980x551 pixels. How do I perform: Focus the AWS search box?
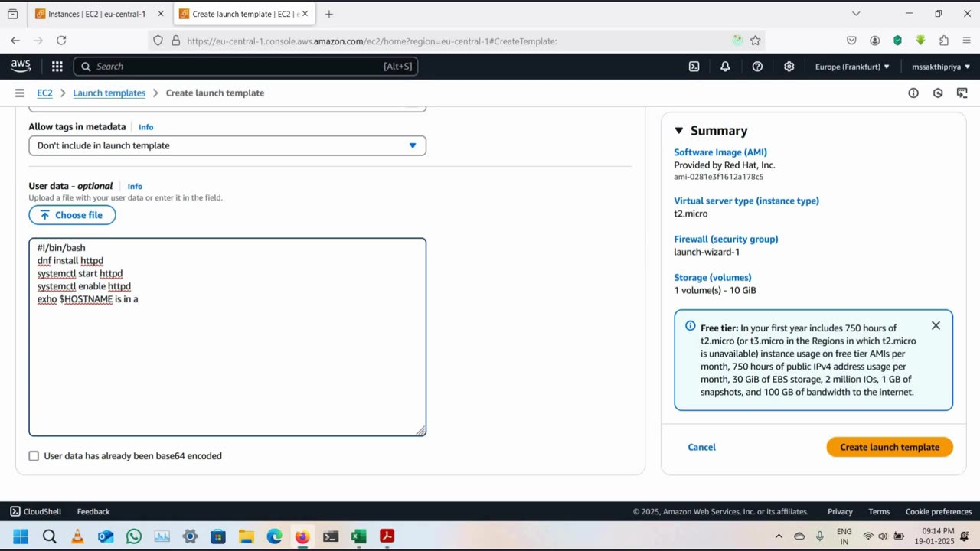pos(245,67)
